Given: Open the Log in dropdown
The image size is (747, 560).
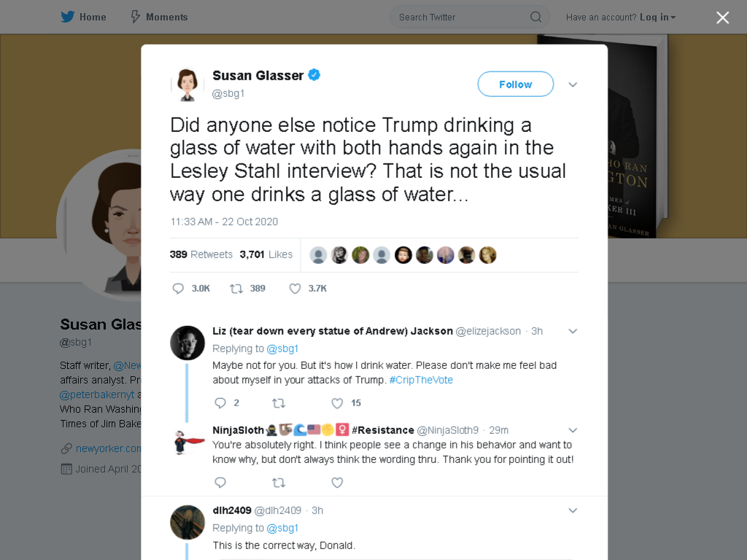Looking at the screenshot, I should [657, 17].
